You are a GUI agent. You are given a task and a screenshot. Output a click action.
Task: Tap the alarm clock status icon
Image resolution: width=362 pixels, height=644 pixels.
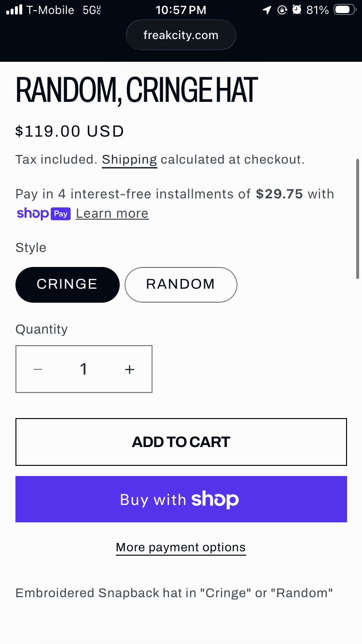(297, 10)
